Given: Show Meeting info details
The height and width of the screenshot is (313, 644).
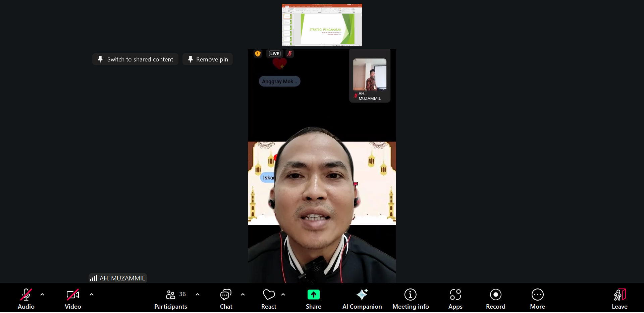Looking at the screenshot, I should coord(411,298).
